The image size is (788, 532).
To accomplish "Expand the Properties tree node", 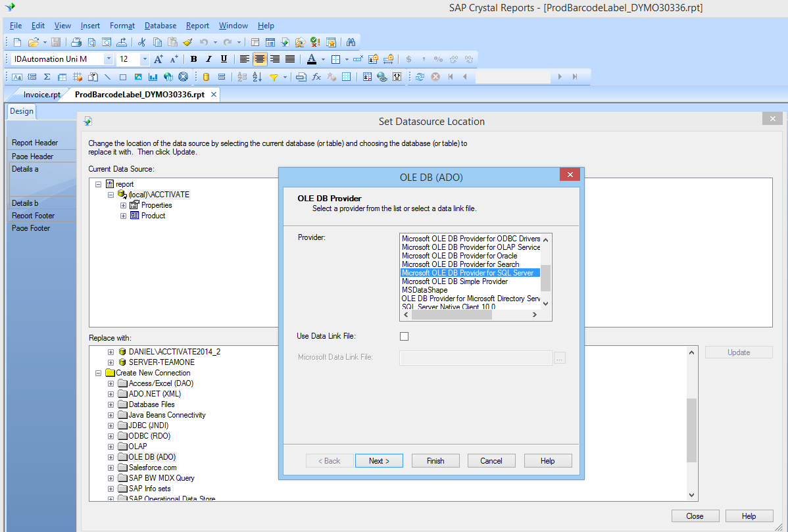I will (x=123, y=205).
